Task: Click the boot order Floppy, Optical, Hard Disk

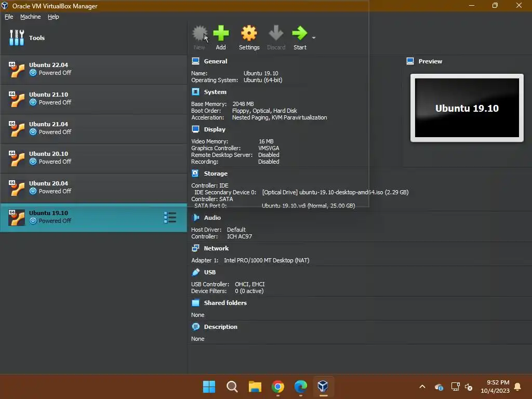Action: pyautogui.click(x=264, y=111)
